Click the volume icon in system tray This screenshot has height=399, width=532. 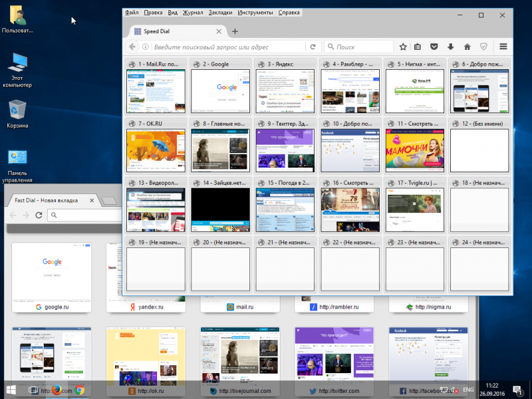pos(454,390)
